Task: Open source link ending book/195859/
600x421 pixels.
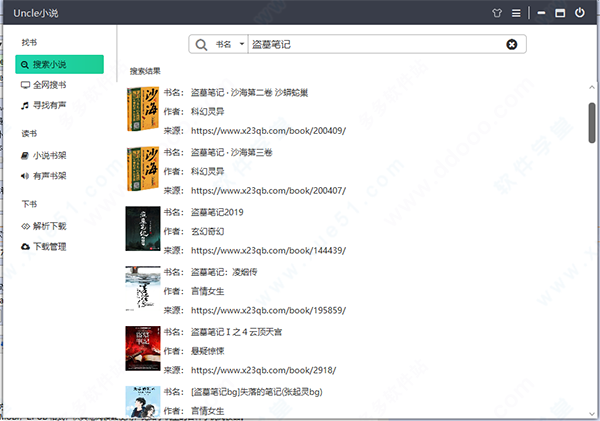Action: tap(268, 310)
